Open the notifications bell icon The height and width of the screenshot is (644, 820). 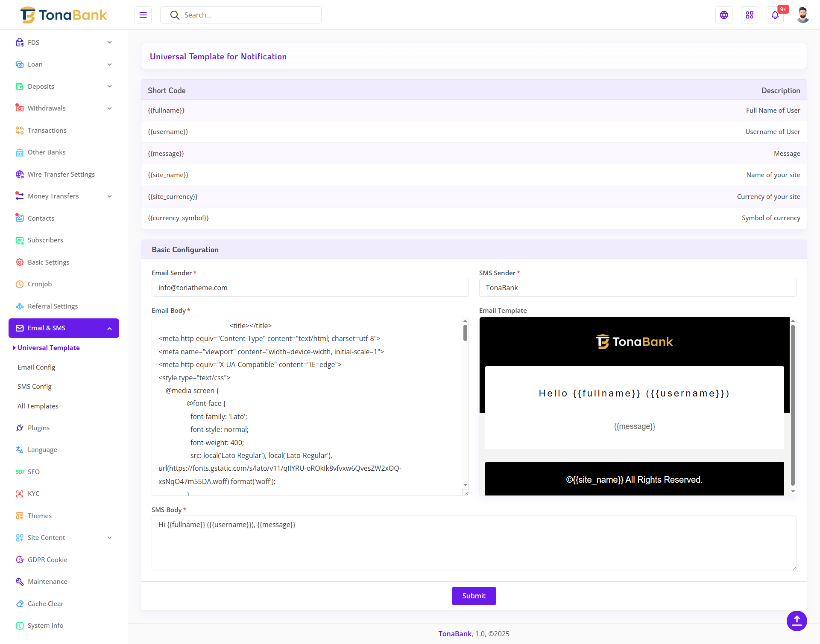[x=775, y=15]
